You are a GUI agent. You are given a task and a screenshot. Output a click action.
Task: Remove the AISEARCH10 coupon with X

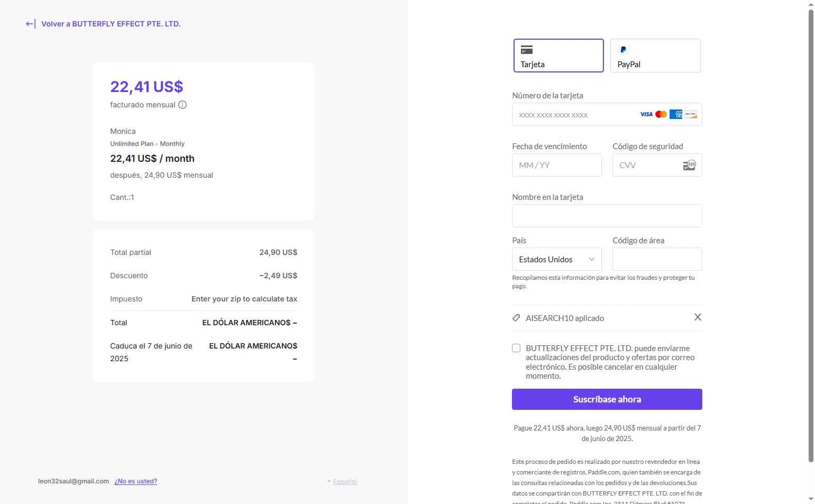[698, 317]
